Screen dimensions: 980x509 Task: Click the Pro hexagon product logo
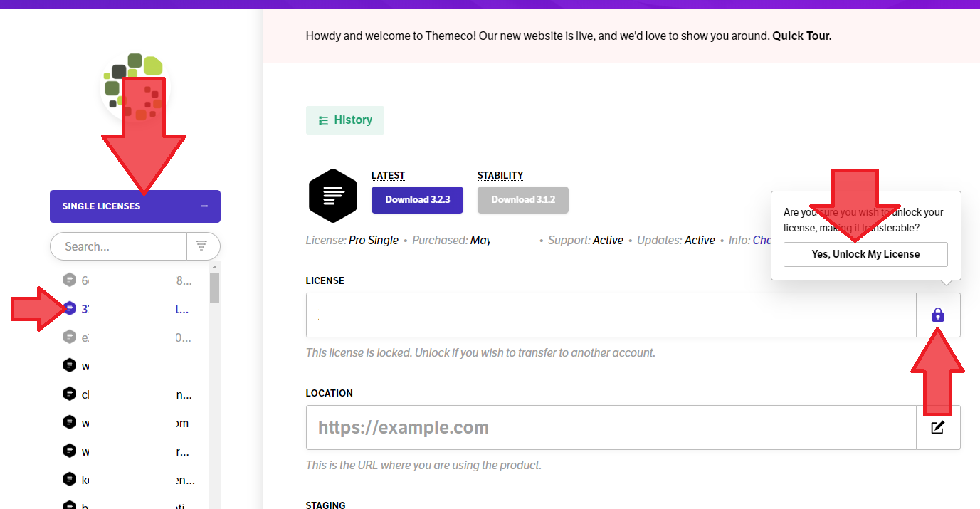point(332,196)
